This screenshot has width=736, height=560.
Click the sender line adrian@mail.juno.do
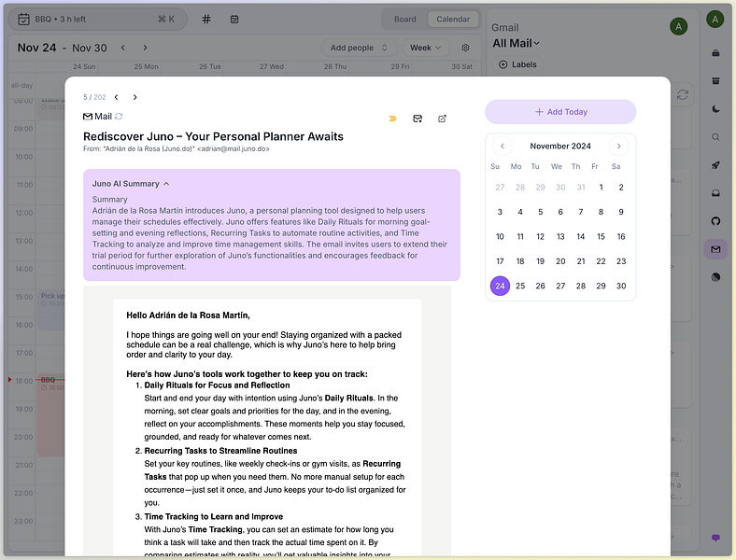[176, 149]
